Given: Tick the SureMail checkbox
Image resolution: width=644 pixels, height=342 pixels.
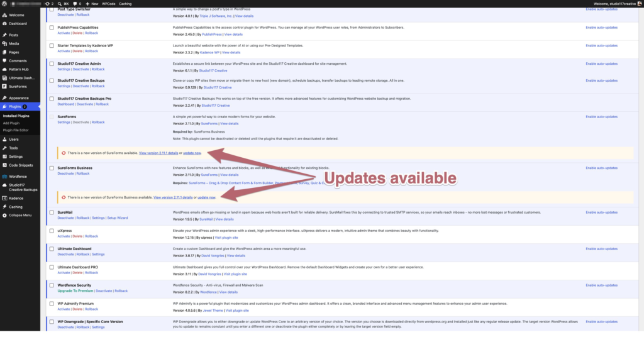Looking at the screenshot, I should pos(52,212).
